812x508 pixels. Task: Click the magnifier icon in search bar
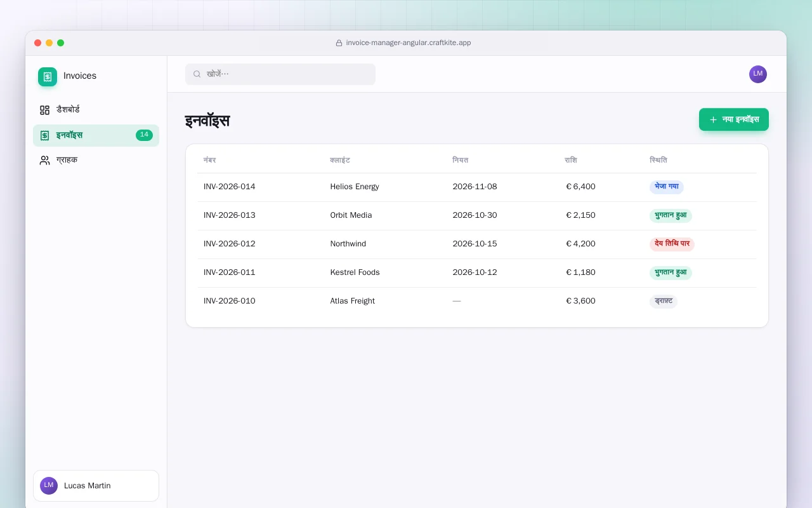tap(197, 74)
